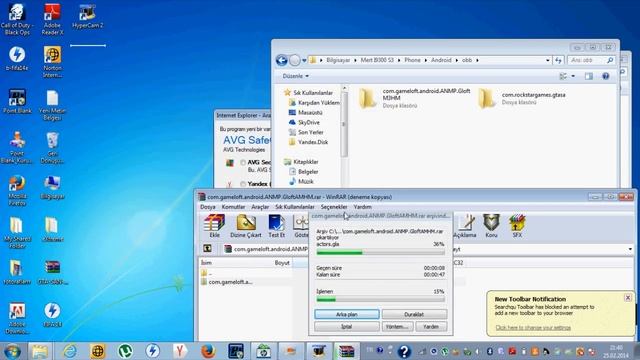
Task: Open Seçenekler menu in WinRAR
Action: point(333,207)
